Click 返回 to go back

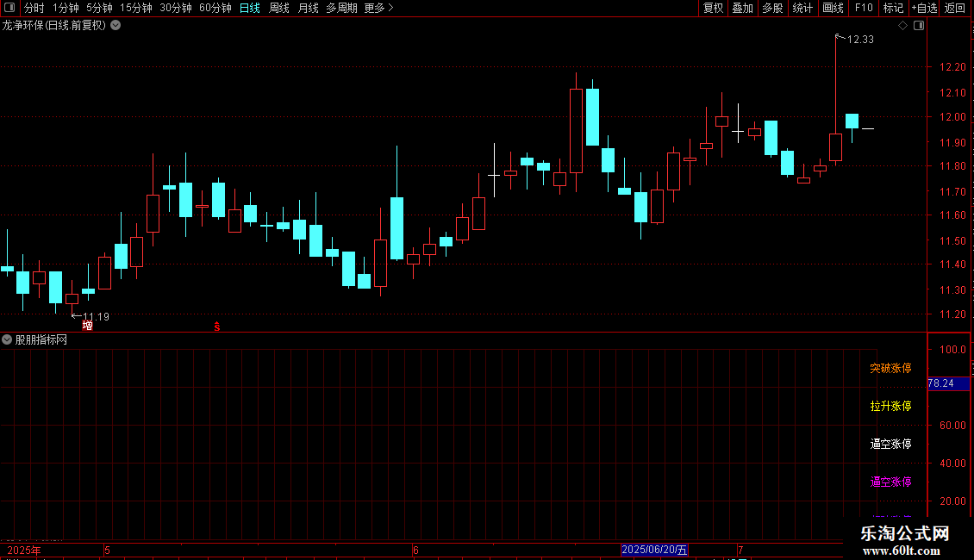tap(955, 8)
